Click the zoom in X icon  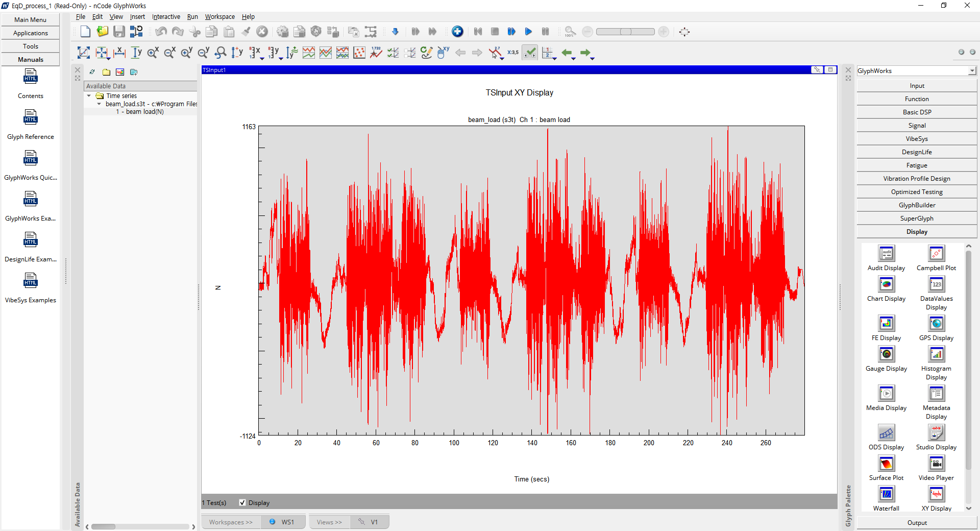(x=153, y=53)
